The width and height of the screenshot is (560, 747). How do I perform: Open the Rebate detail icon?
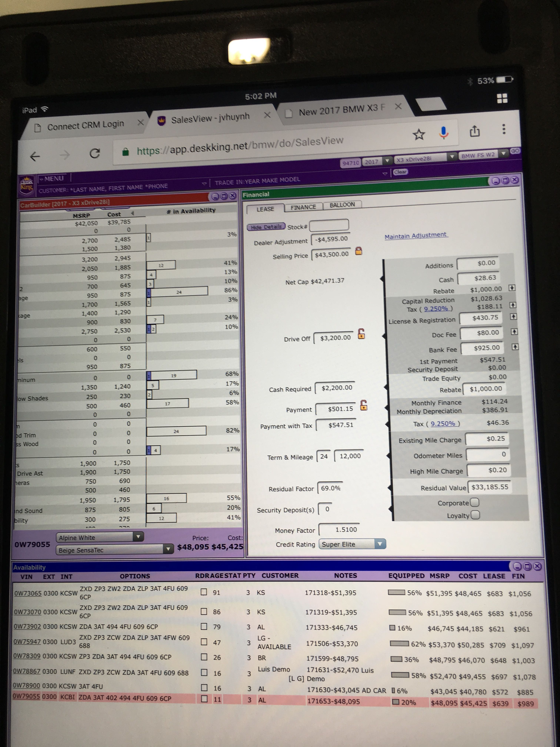pyautogui.click(x=512, y=288)
